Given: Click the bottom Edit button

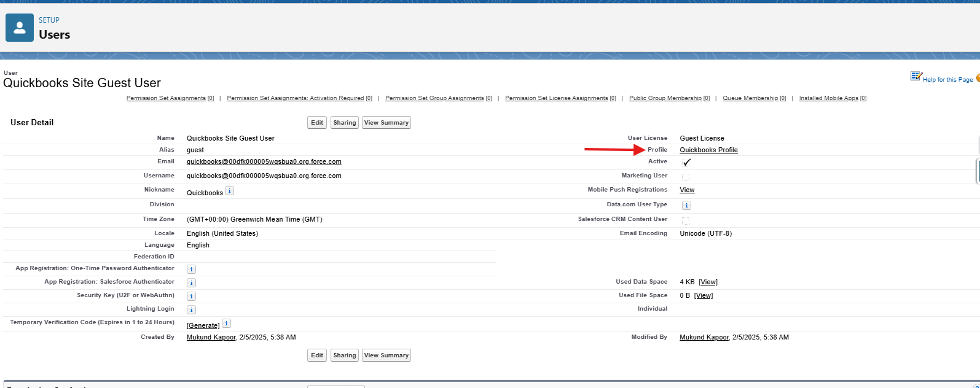Looking at the screenshot, I should 317,355.
